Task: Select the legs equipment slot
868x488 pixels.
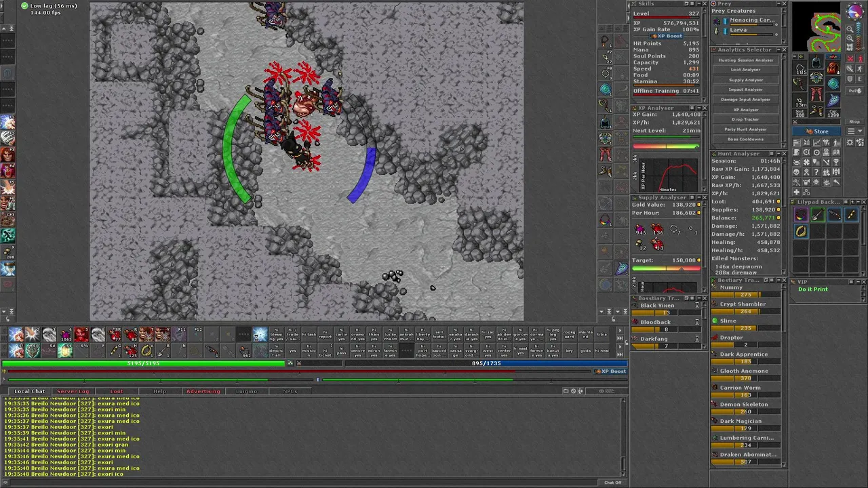Action: [816, 94]
